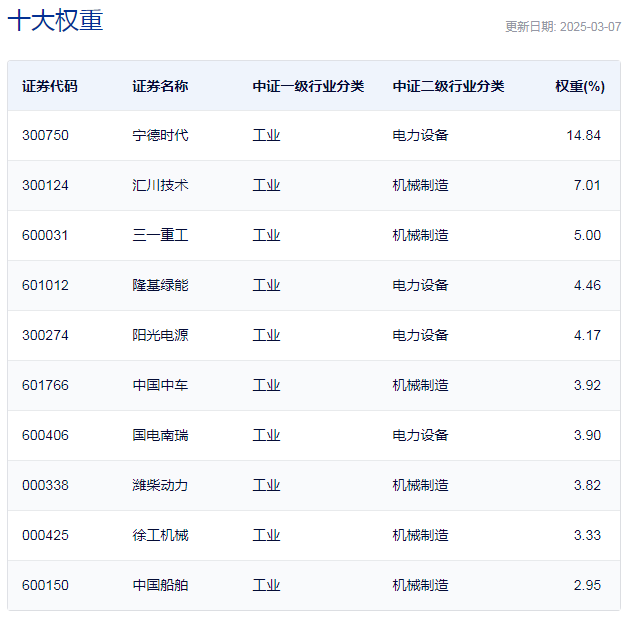Click weight value 3.82
This screenshot has height=617, width=627.
coord(587,485)
